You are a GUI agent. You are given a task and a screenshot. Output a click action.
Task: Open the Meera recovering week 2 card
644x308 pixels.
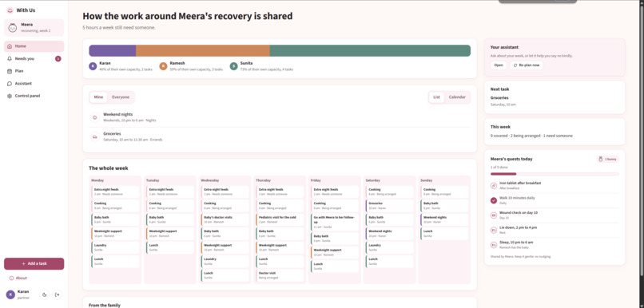point(34,27)
